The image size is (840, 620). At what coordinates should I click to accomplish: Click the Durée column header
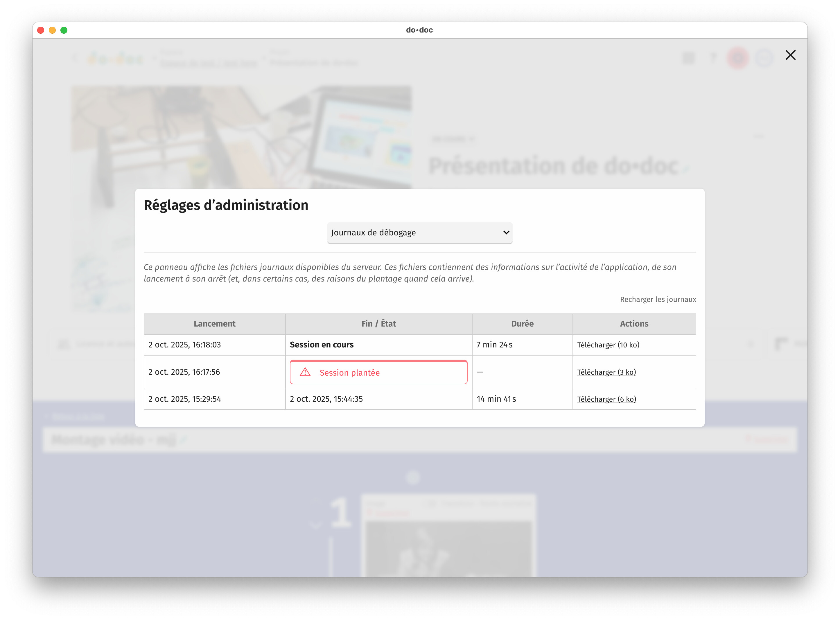(x=522, y=324)
